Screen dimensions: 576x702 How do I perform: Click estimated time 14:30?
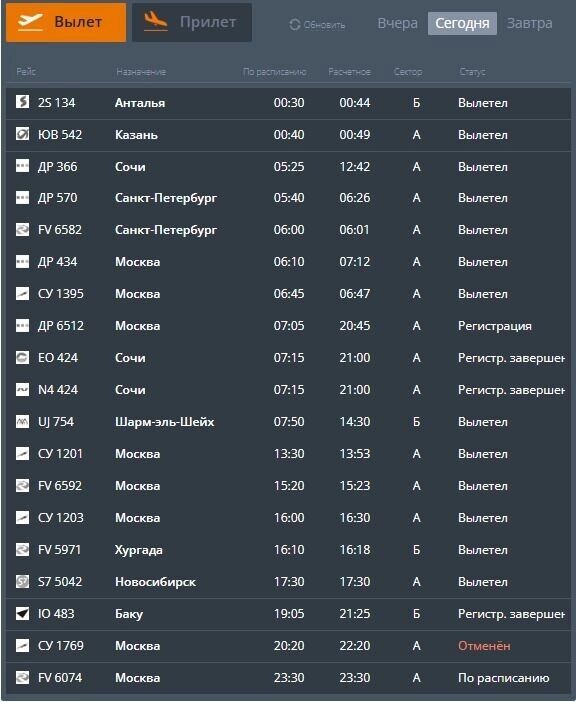pyautogui.click(x=354, y=422)
